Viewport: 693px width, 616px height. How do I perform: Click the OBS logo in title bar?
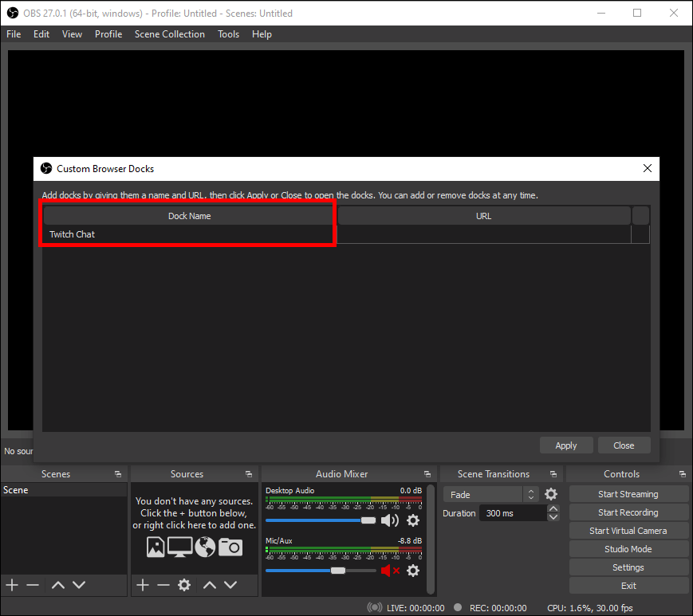coord(13,13)
